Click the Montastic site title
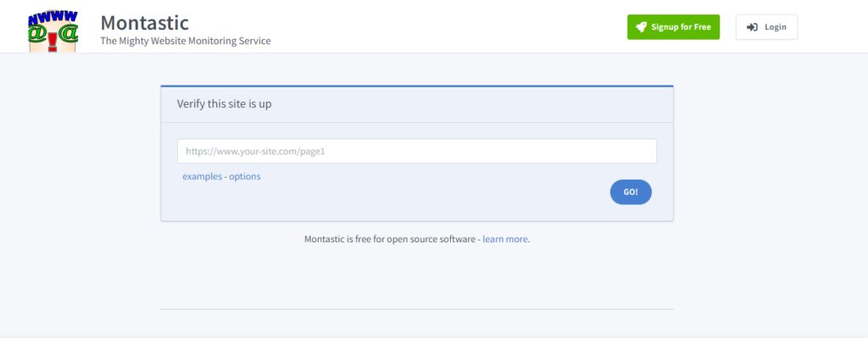This screenshot has width=868, height=338. (144, 23)
